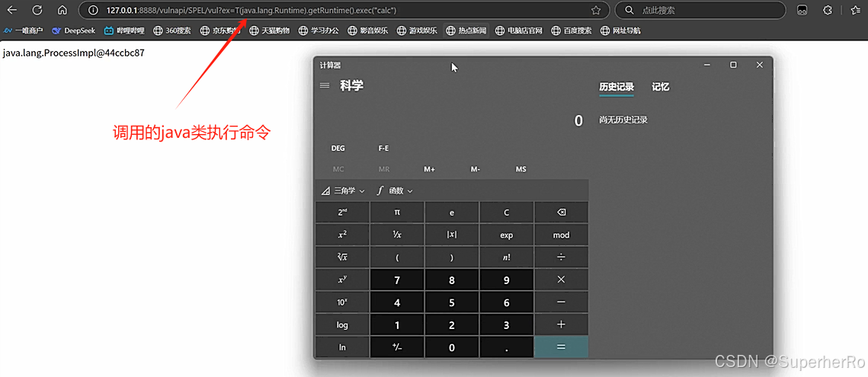Viewport: 868px width, 377px height.
Task: Click the exp key
Action: (x=507, y=235)
